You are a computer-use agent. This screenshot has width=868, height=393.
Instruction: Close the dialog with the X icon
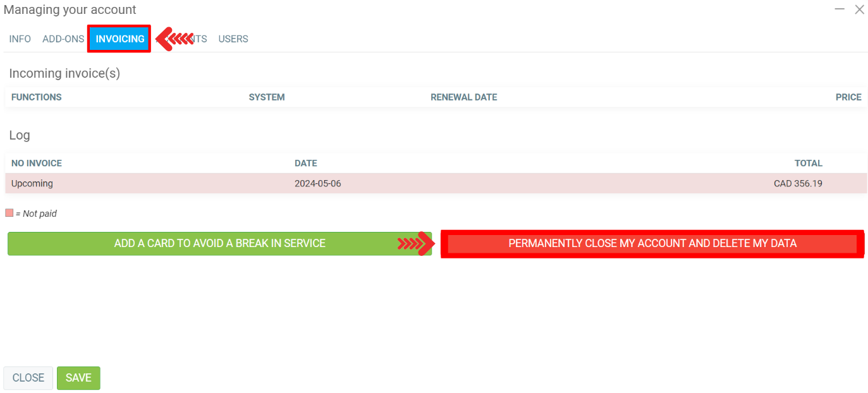tap(859, 9)
